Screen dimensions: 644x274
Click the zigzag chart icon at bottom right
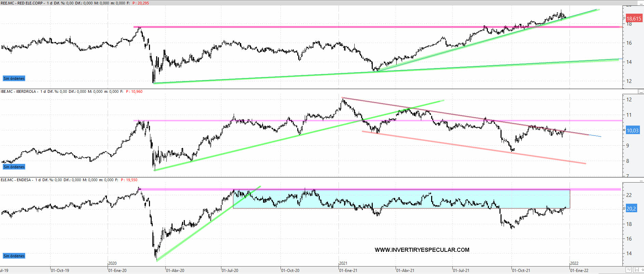(x=629, y=270)
